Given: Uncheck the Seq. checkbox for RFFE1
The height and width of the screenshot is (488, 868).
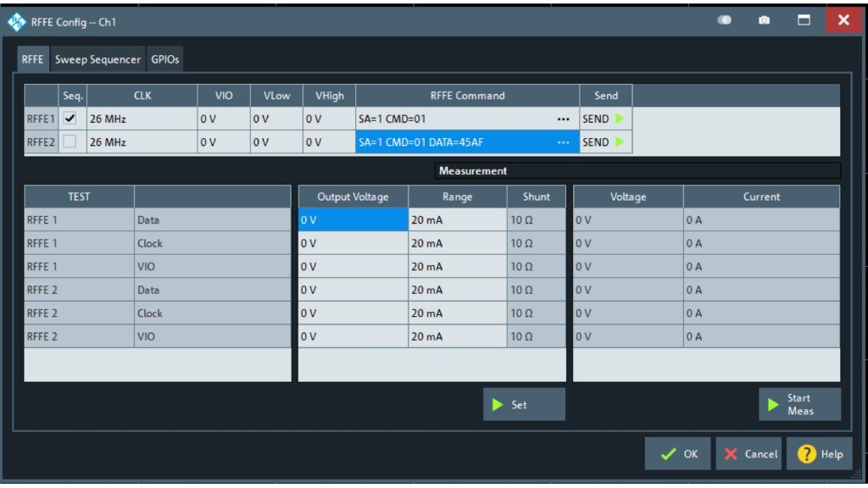Looking at the screenshot, I should (69, 119).
